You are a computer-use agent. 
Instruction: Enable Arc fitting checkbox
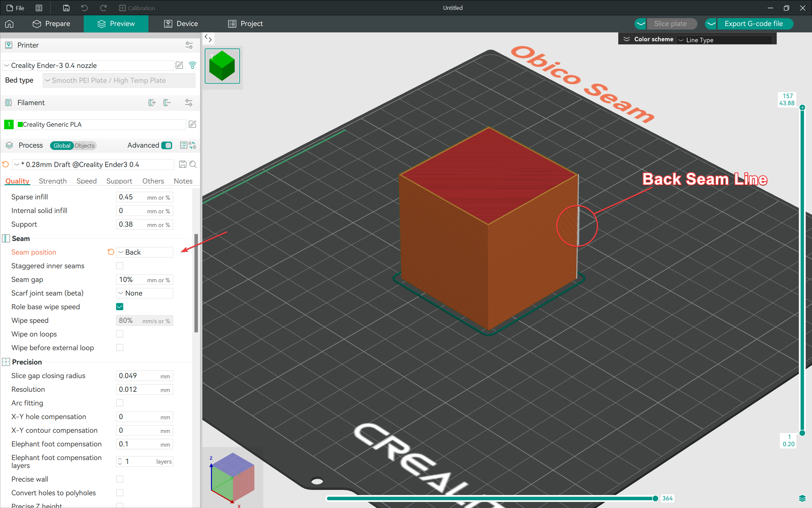[120, 403]
